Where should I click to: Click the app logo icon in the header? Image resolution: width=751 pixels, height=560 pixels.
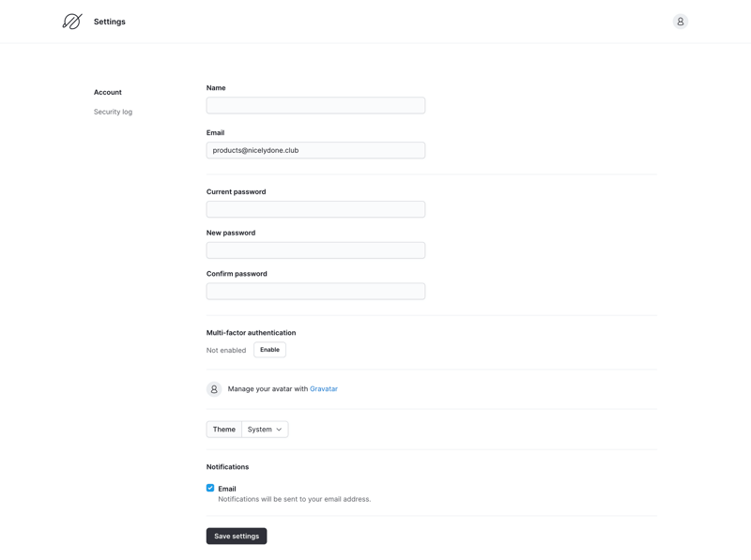tap(71, 21)
